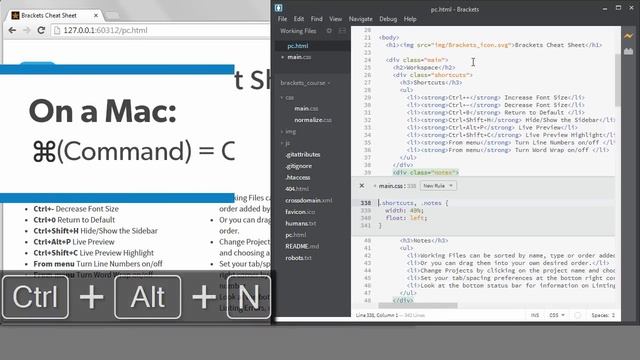Close the Brackets Cheat Sheet browser tab
This screenshot has width=640, height=360.
pyautogui.click(x=96, y=16)
